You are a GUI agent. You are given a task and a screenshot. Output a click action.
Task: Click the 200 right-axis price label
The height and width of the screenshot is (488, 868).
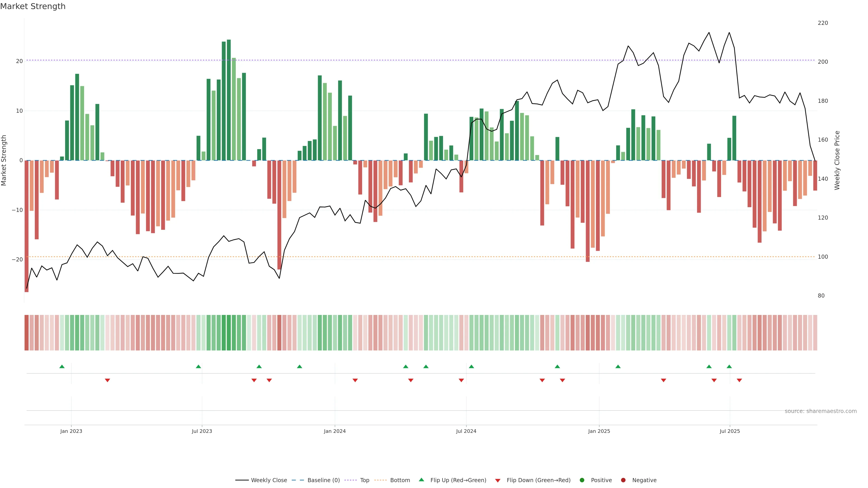tap(823, 62)
